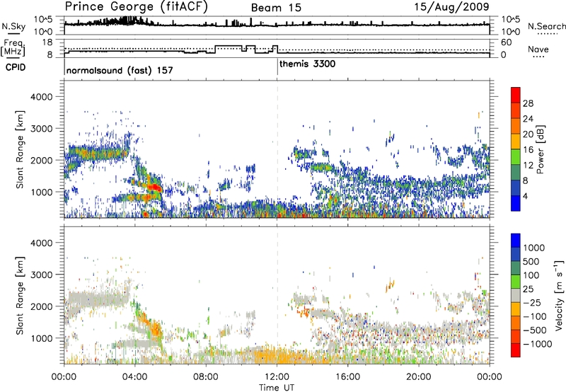The width and height of the screenshot is (566, 392).
Task: Click the raised frequency step near 09:00
Action: (x=228, y=46)
